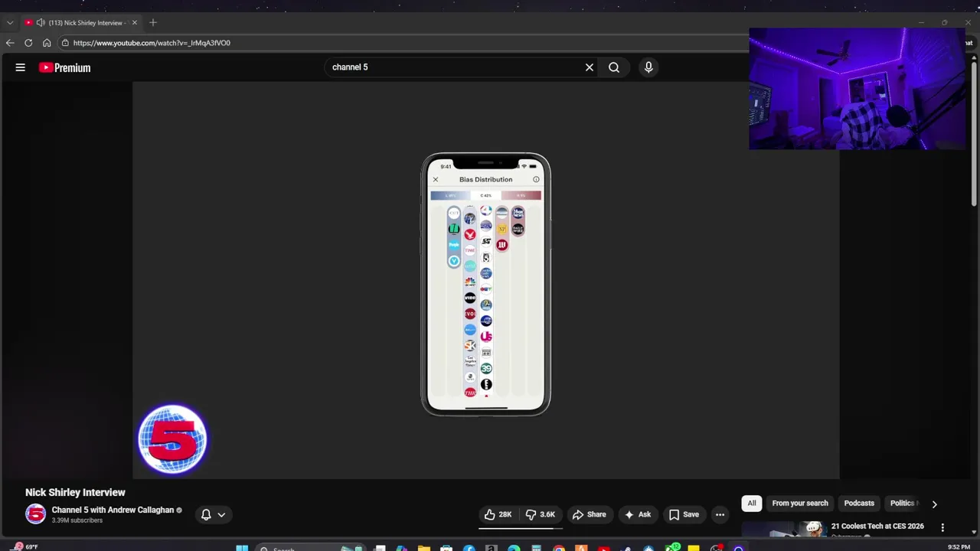
Task: Open the 69°F weather widget in taskbar
Action: (24, 546)
